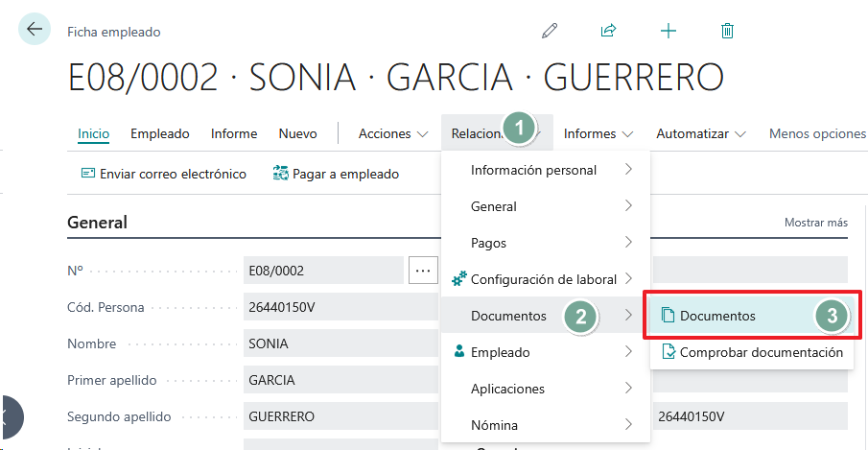Click the Enviar correo electrónico envelope icon
This screenshot has width=868, height=450.
(88, 174)
